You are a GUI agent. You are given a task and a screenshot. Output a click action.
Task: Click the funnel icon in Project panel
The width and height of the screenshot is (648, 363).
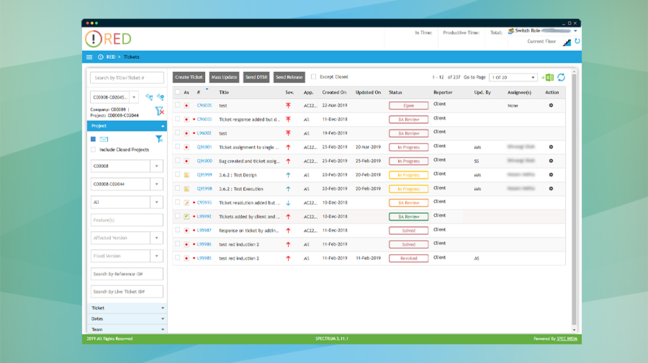159,139
